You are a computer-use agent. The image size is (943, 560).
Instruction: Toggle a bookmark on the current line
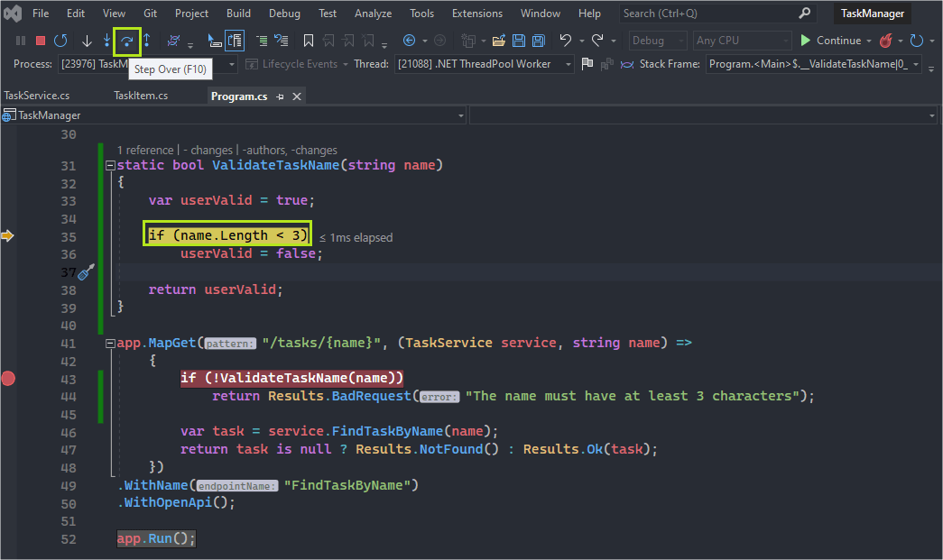(x=309, y=41)
